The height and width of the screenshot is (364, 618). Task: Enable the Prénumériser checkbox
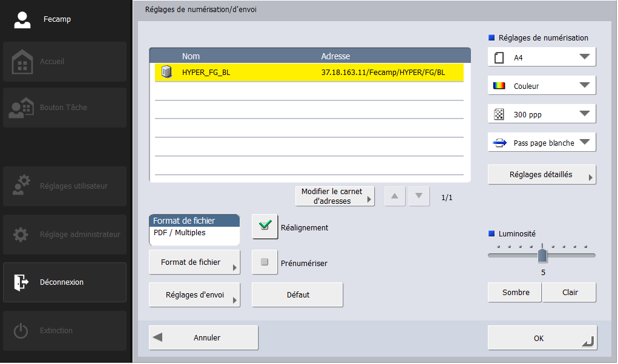pos(265,262)
